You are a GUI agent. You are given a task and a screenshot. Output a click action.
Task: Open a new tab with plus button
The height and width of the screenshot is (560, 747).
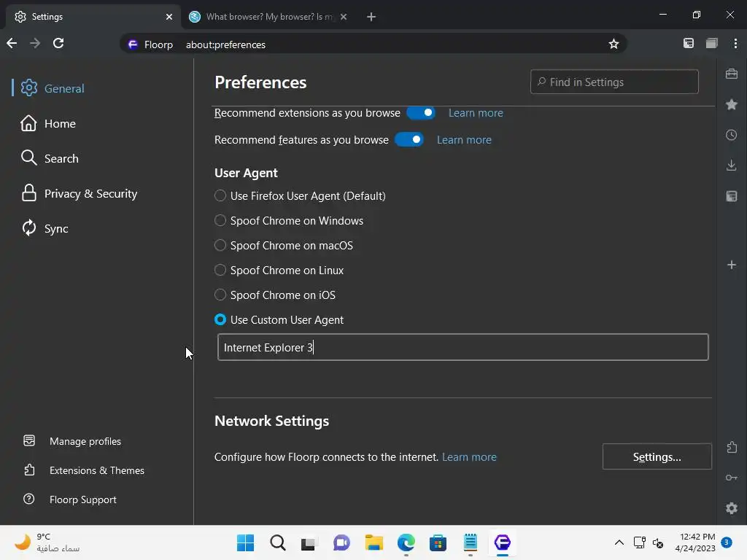(371, 17)
